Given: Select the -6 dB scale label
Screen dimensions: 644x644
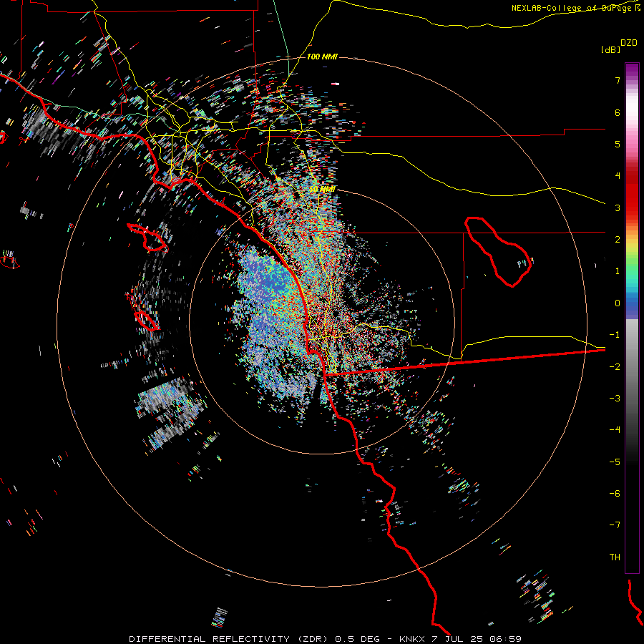Looking at the screenshot, I should coord(615,493).
